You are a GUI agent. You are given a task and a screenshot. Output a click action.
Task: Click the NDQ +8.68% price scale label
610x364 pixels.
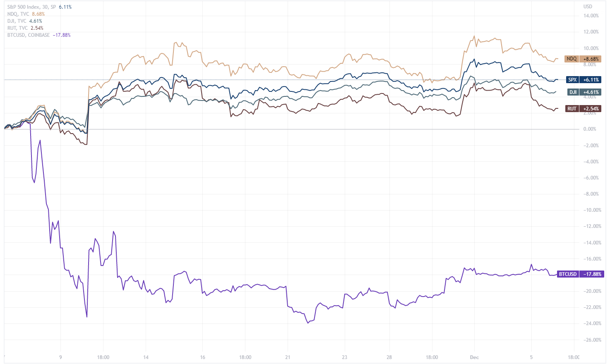tap(583, 59)
